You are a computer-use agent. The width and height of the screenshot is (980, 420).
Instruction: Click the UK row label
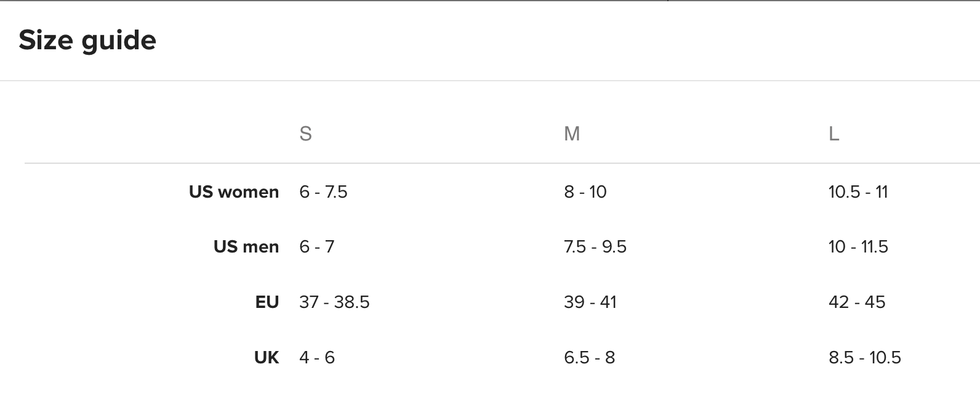(267, 358)
